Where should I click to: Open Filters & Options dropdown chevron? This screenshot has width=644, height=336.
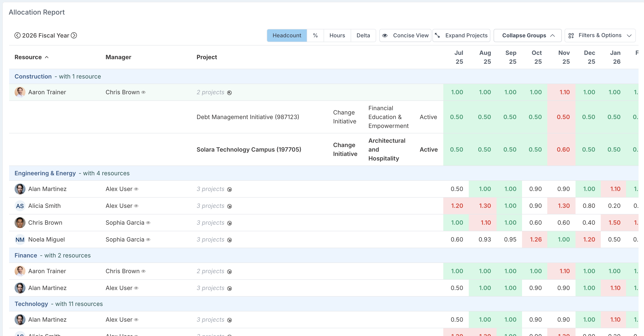pos(629,36)
